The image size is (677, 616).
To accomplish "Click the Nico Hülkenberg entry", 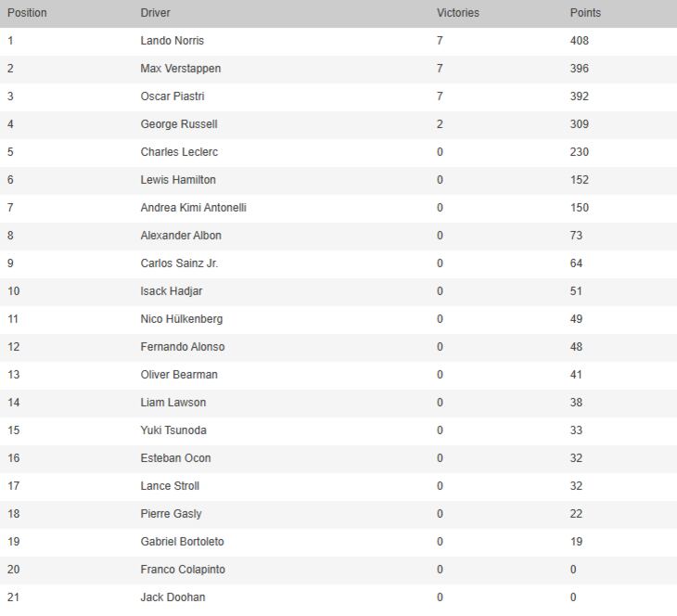I will tap(181, 319).
